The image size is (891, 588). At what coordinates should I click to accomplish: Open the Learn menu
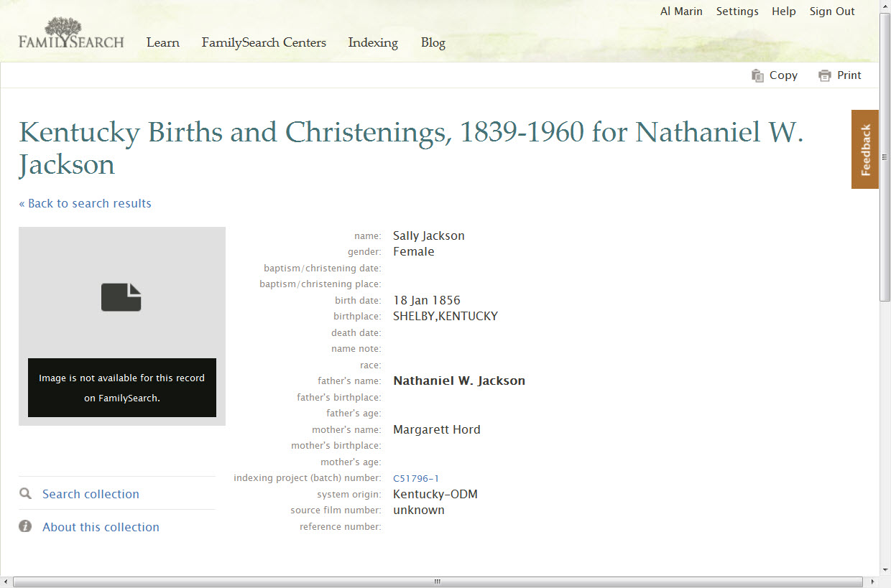tap(163, 42)
